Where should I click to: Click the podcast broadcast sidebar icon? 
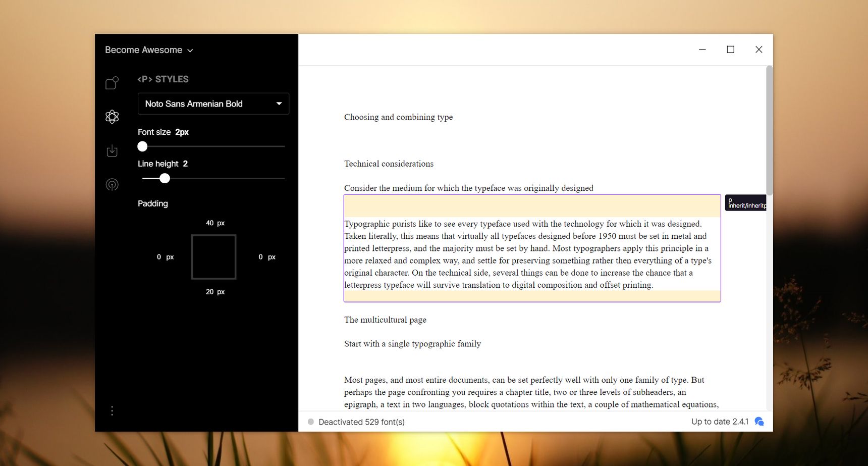click(x=112, y=184)
